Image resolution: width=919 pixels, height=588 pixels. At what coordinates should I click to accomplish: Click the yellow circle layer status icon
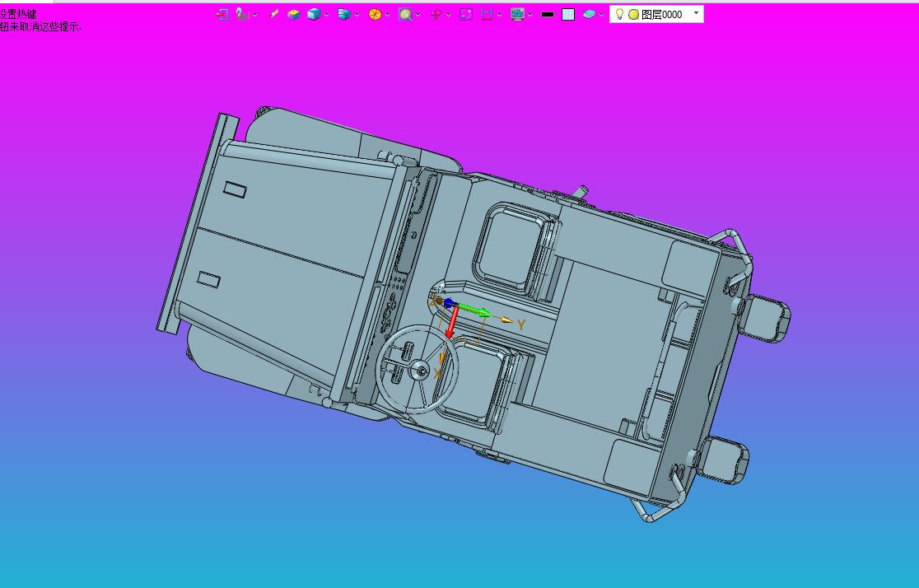click(x=633, y=15)
